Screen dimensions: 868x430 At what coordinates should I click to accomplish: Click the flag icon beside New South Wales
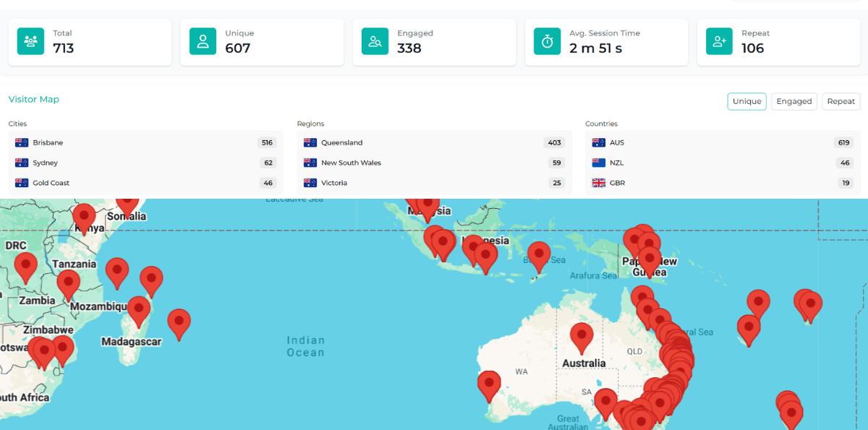(310, 163)
